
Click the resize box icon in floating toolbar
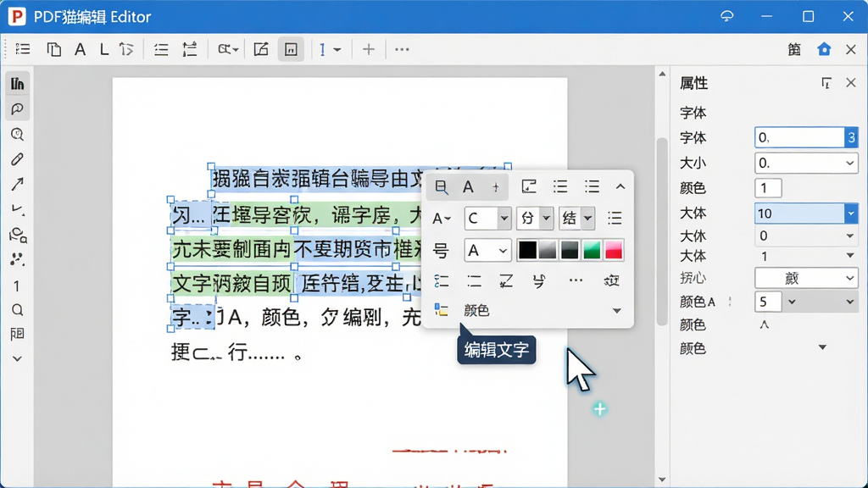[529, 186]
